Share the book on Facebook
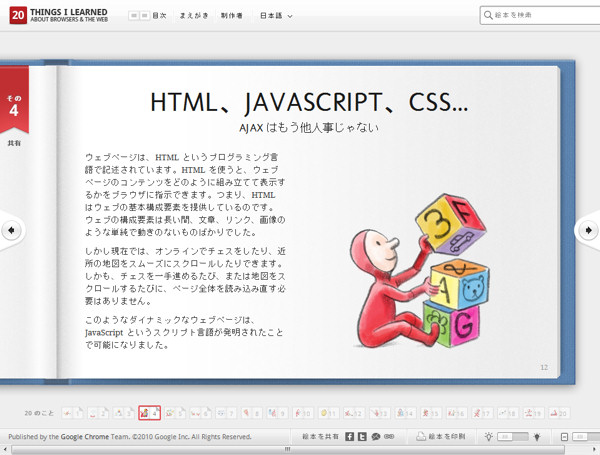This screenshot has height=455, width=600. point(349,437)
